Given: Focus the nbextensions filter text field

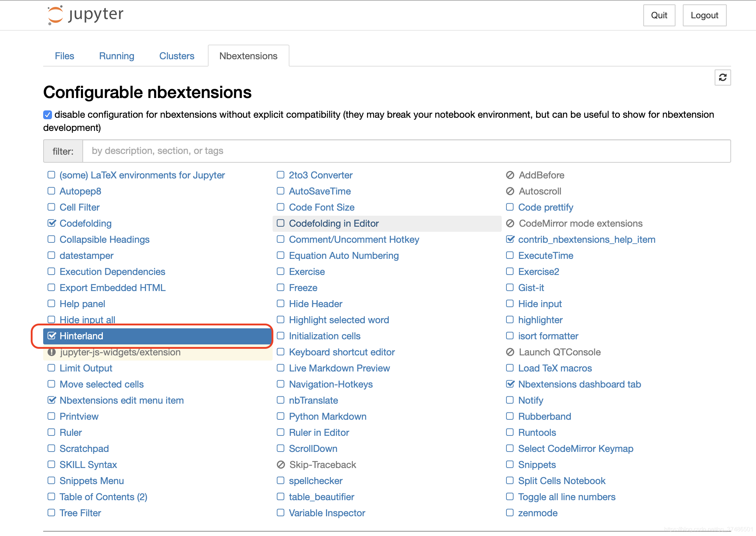Looking at the screenshot, I should (406, 151).
